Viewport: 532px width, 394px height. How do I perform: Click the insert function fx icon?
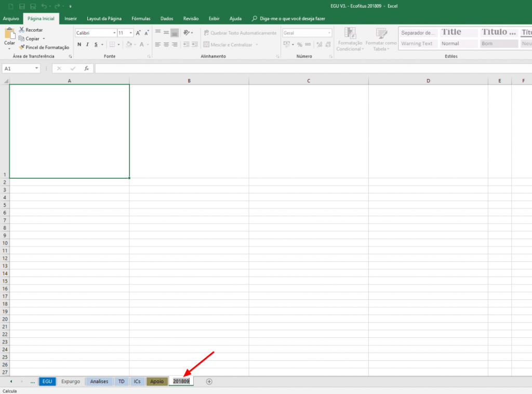coord(87,68)
